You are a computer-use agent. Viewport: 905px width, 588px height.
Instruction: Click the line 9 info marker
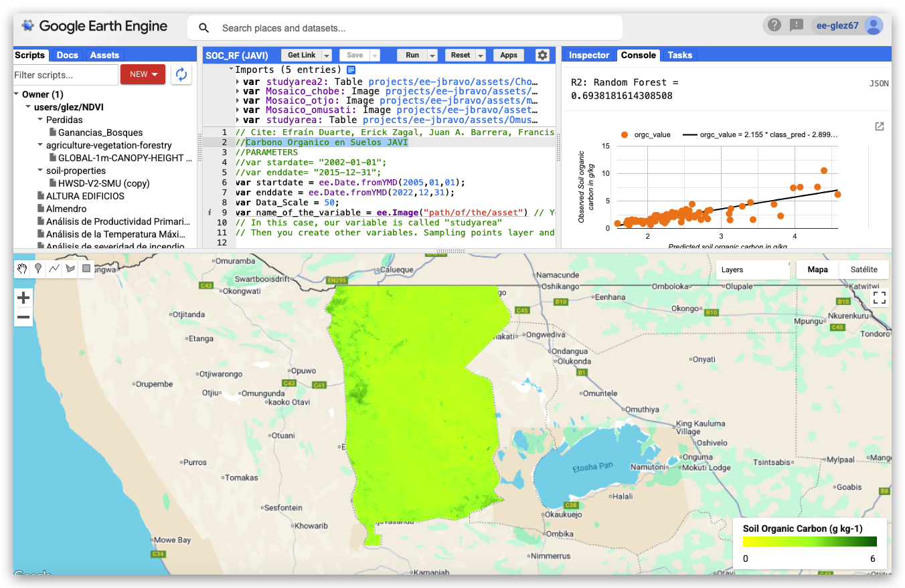click(211, 213)
